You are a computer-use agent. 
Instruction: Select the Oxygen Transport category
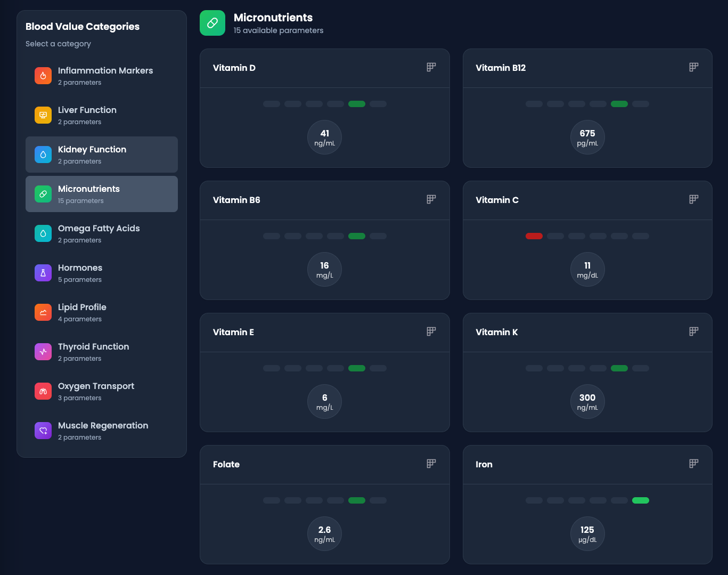point(102,391)
